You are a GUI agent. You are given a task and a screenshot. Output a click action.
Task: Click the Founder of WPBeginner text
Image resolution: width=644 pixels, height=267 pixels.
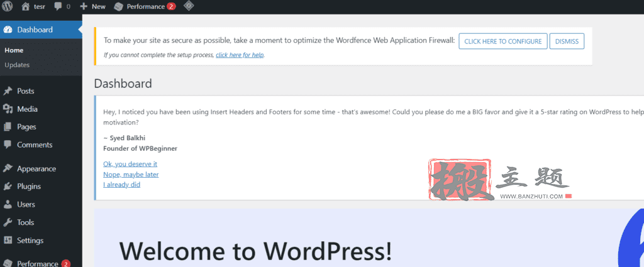click(x=140, y=148)
